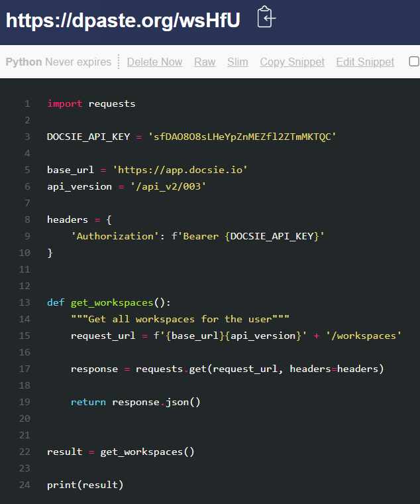Screen dimensions: 420x504
Task: Select line number 1
Action: tap(27, 103)
